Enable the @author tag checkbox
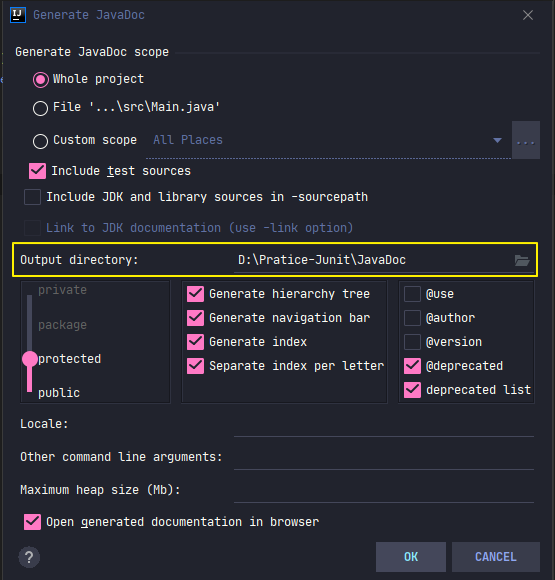 pyautogui.click(x=412, y=318)
